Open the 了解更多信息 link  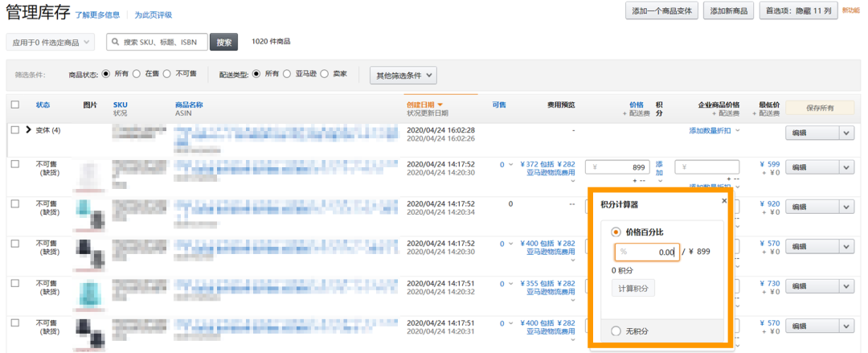pos(97,15)
